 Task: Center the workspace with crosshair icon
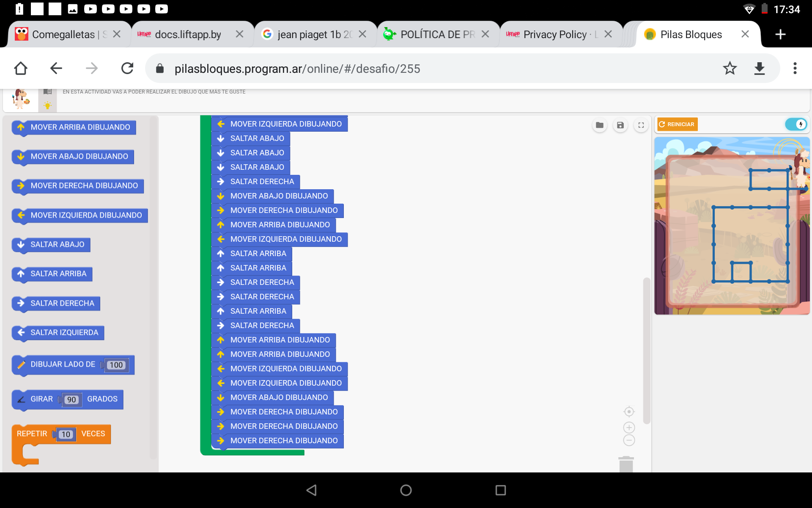629,411
